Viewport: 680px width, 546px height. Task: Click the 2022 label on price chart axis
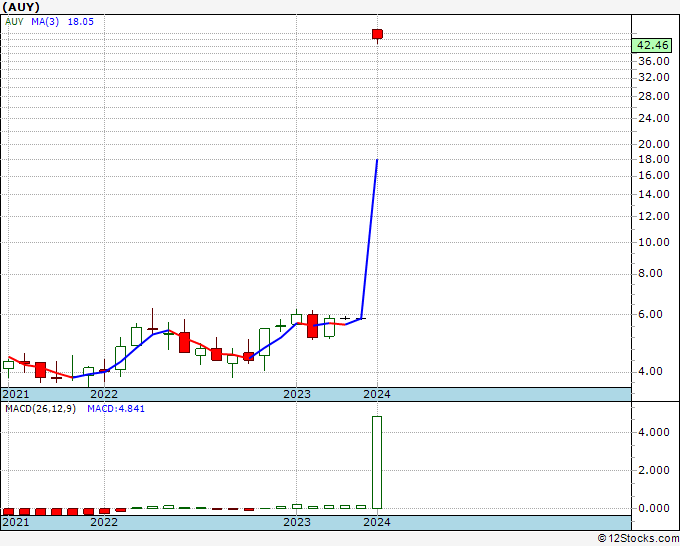click(104, 394)
